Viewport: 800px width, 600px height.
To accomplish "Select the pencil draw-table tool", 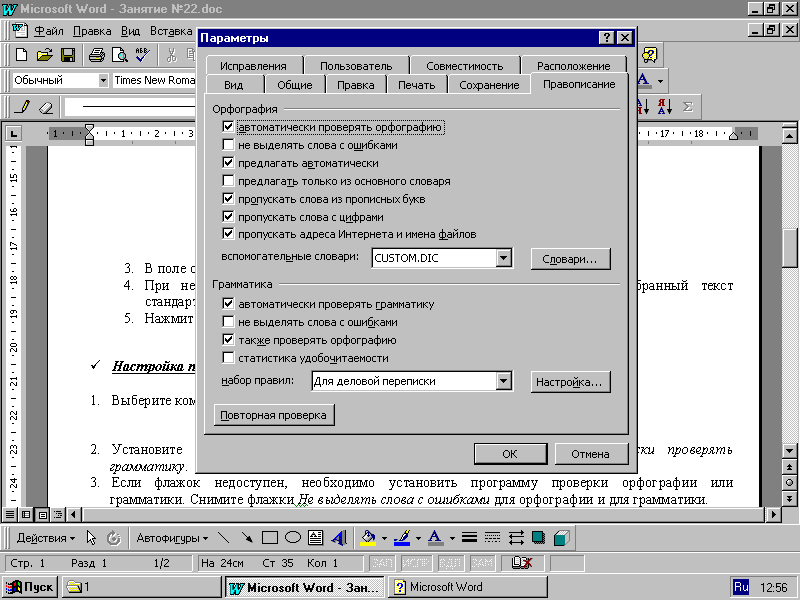I will coord(22,107).
